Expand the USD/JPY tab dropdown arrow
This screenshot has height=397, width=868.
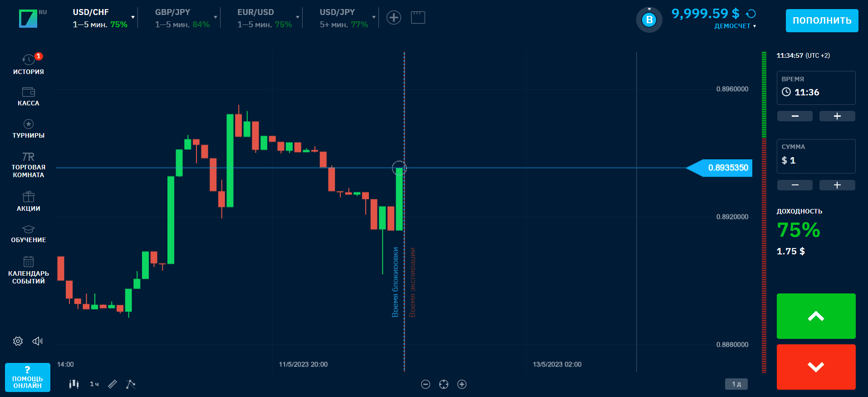click(374, 17)
